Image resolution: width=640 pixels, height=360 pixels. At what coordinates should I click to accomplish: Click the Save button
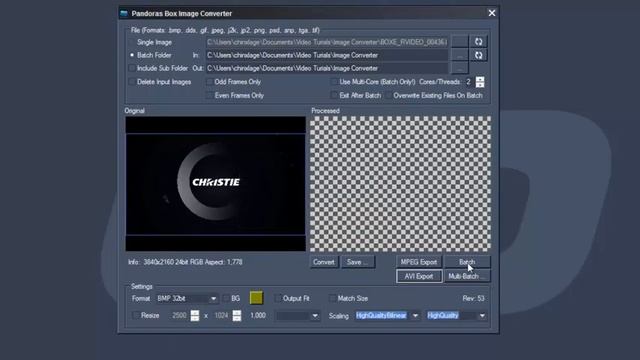tap(358, 262)
